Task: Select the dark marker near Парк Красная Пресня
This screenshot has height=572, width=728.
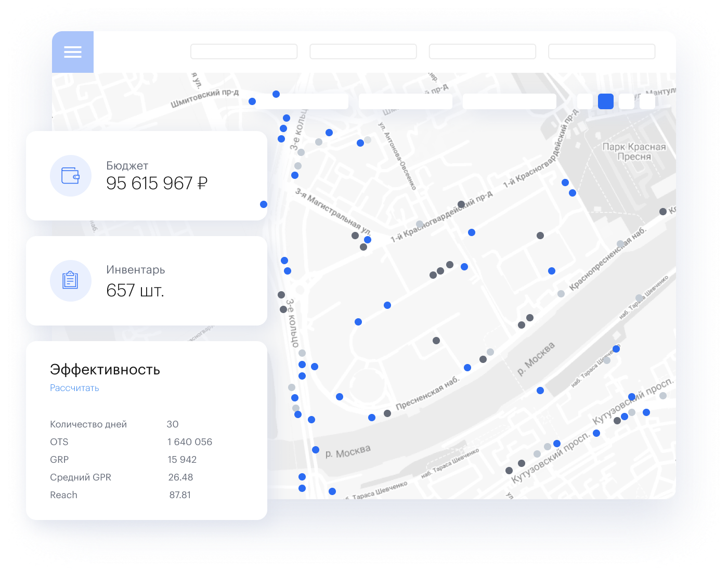Action: click(x=662, y=212)
